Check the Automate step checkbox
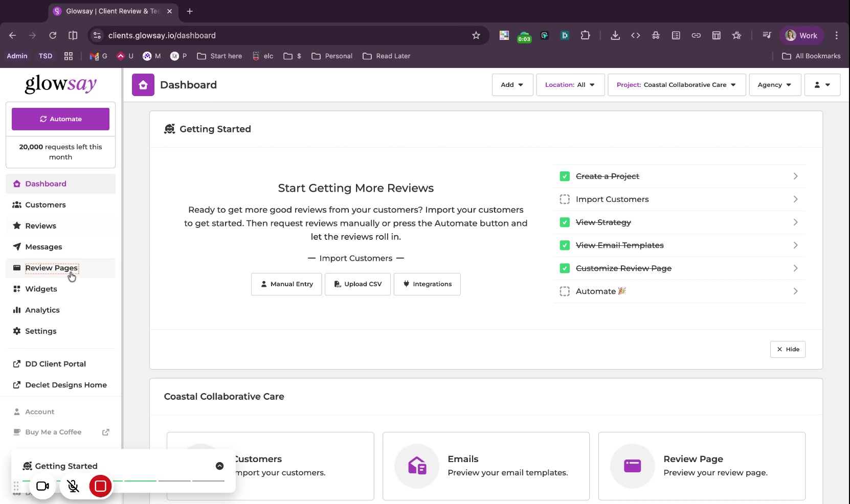Viewport: 850px width, 504px height. 565,291
